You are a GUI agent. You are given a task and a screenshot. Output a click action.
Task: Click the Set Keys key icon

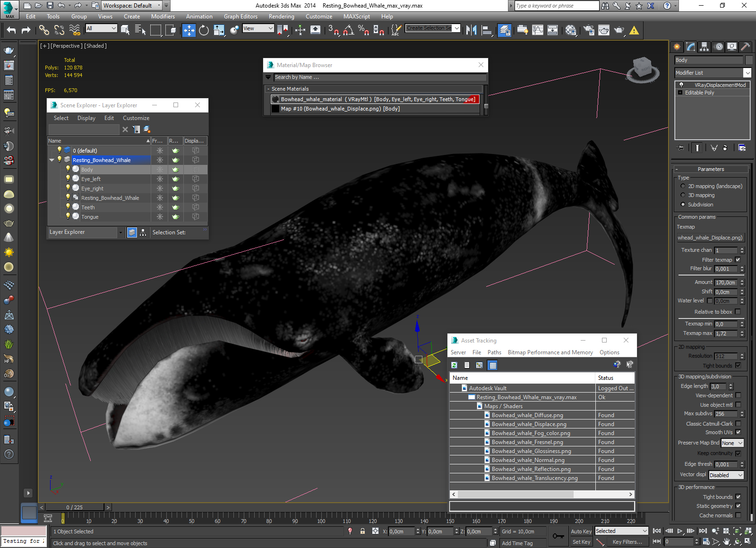558,536
